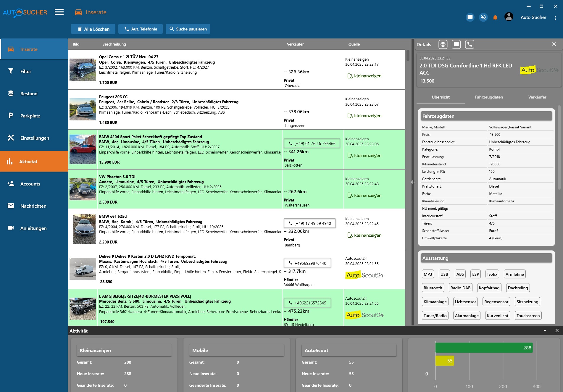Click kleinanzeigen logo in Opel Corsa row

(x=364, y=76)
